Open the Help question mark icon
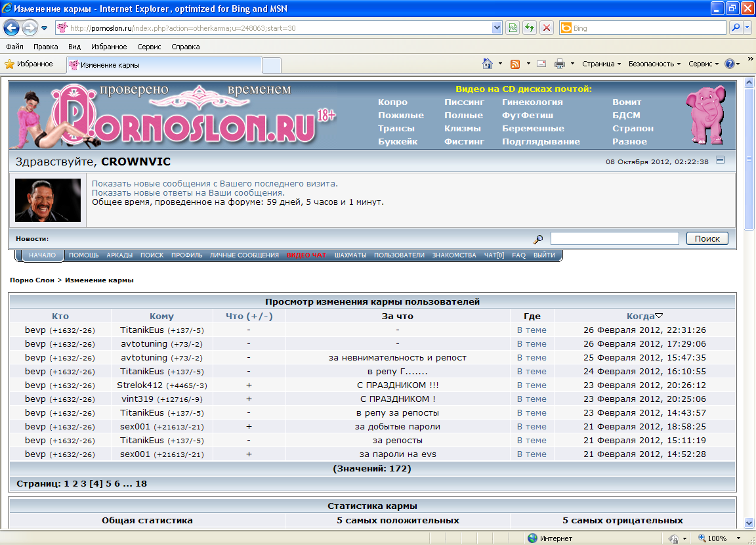Screen dimensions: 756x545 tap(729, 64)
